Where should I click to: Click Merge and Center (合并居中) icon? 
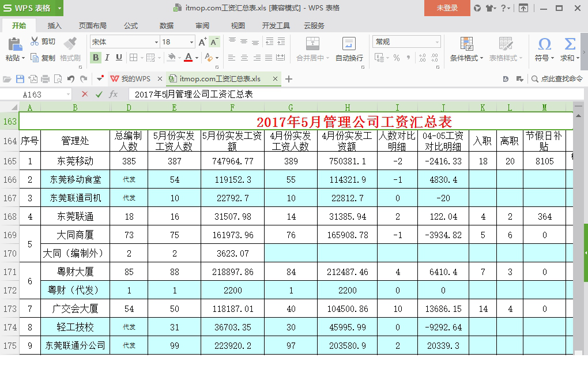click(x=312, y=43)
